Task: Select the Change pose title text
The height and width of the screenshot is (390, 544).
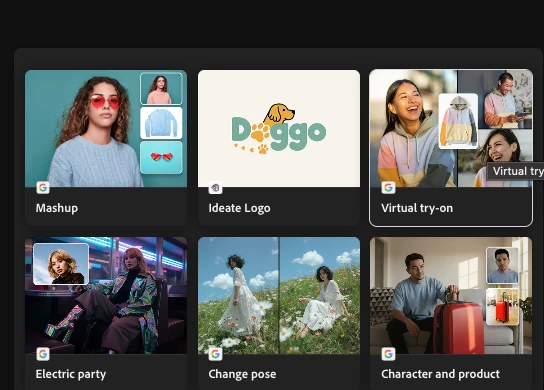Action: tap(243, 374)
